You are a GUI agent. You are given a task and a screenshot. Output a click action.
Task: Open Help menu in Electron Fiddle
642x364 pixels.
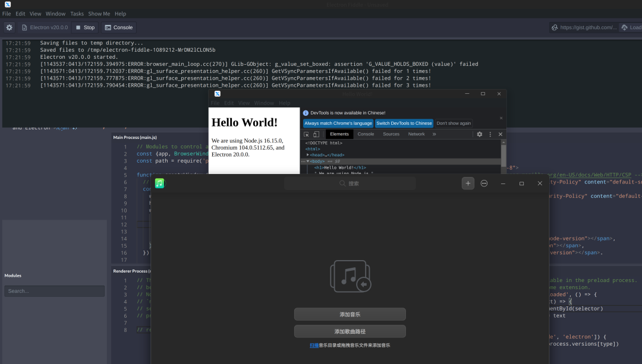(x=120, y=14)
